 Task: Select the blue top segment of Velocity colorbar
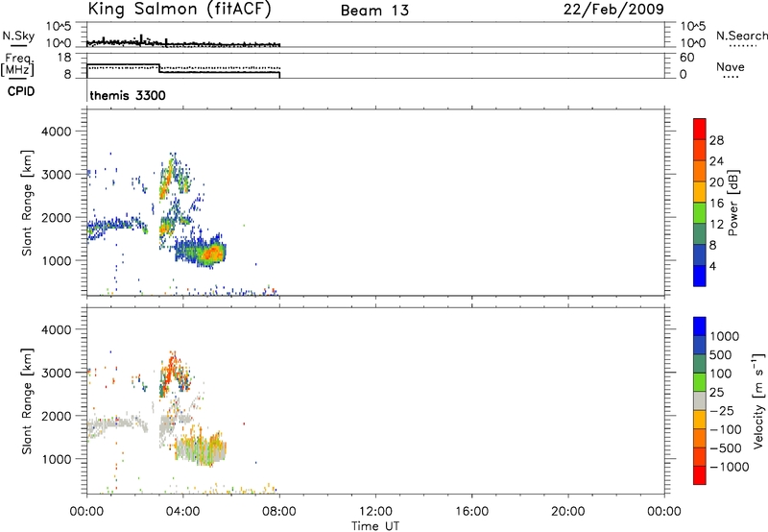pyautogui.click(x=700, y=326)
